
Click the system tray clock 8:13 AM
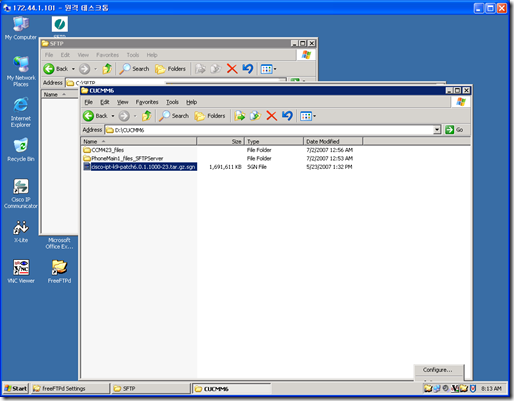[x=491, y=389]
